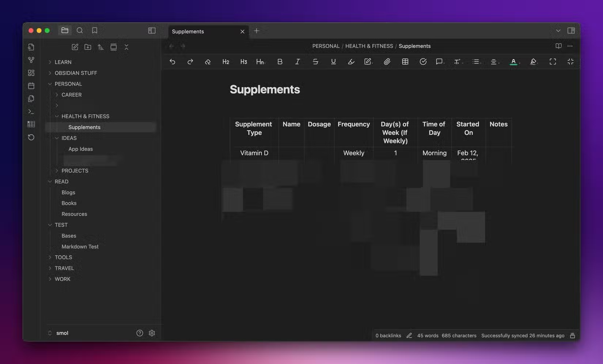Collapse the PERSONAL folder
603x364 pixels.
pos(50,84)
